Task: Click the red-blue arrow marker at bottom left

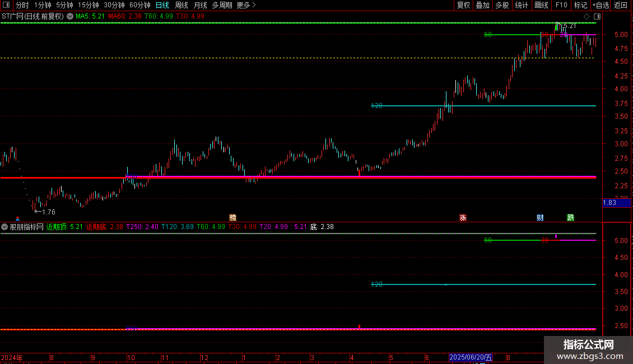Action: 17,219
